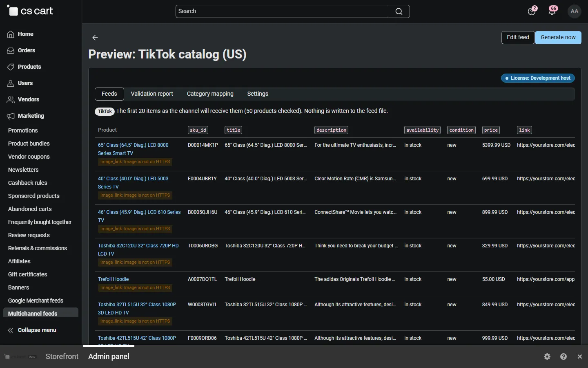Open Toshiba 32C120U 32" Class product link
The height and width of the screenshot is (368, 588).
pos(138,249)
